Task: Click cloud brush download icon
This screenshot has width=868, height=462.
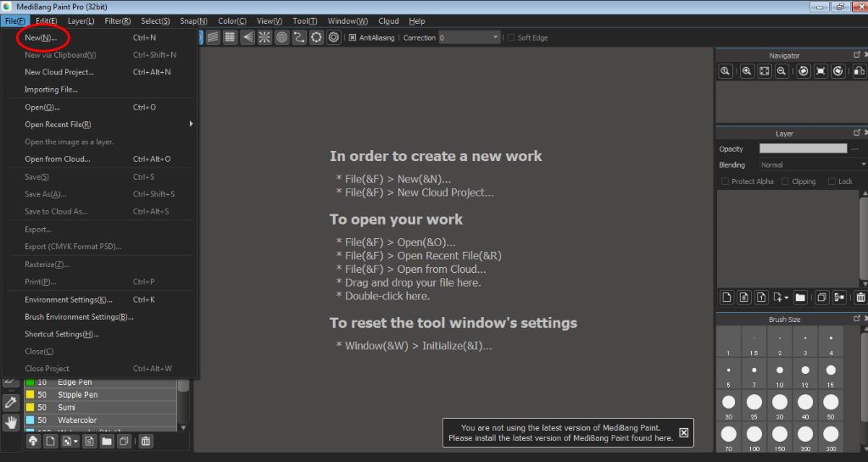Action: point(33,441)
